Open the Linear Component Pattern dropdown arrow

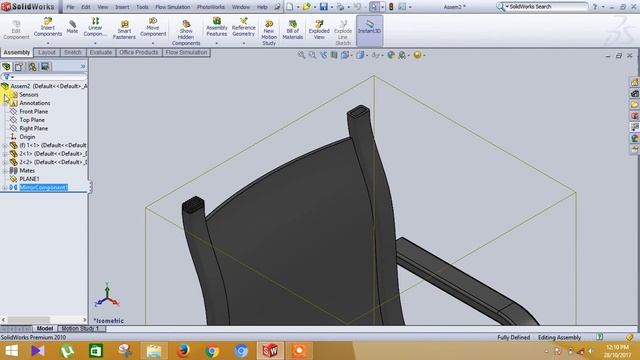pyautogui.click(x=95, y=43)
